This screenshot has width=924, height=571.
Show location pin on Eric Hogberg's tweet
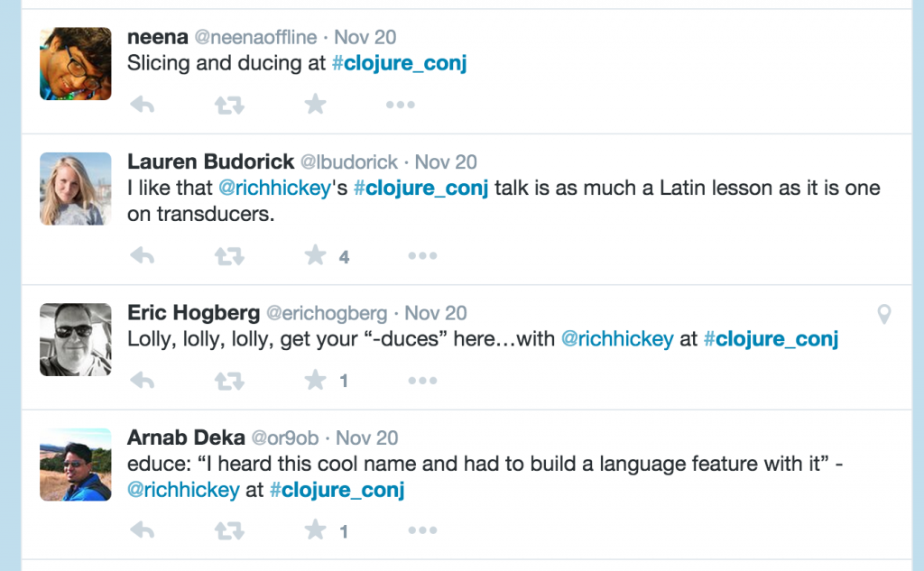[x=884, y=314]
